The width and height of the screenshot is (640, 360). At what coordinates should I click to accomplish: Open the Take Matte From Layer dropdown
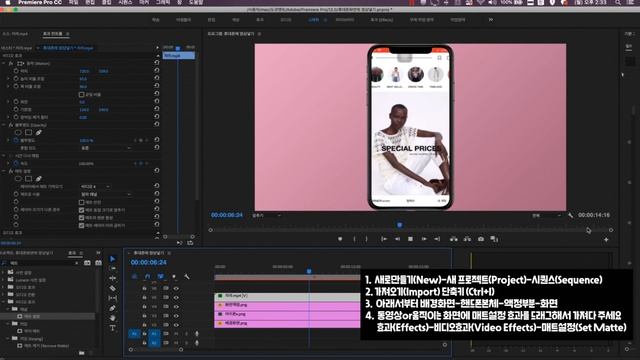point(96,187)
